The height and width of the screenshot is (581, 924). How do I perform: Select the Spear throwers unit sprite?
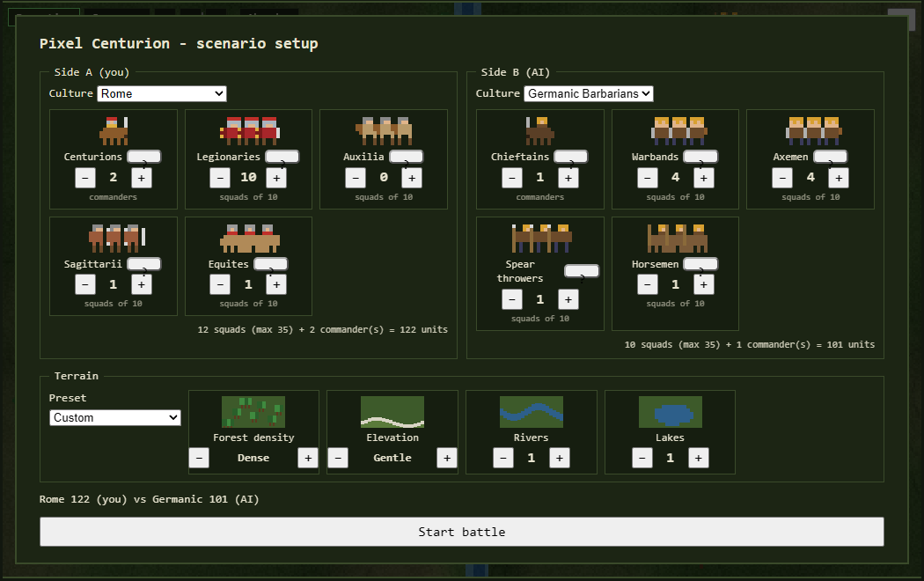pyautogui.click(x=541, y=238)
